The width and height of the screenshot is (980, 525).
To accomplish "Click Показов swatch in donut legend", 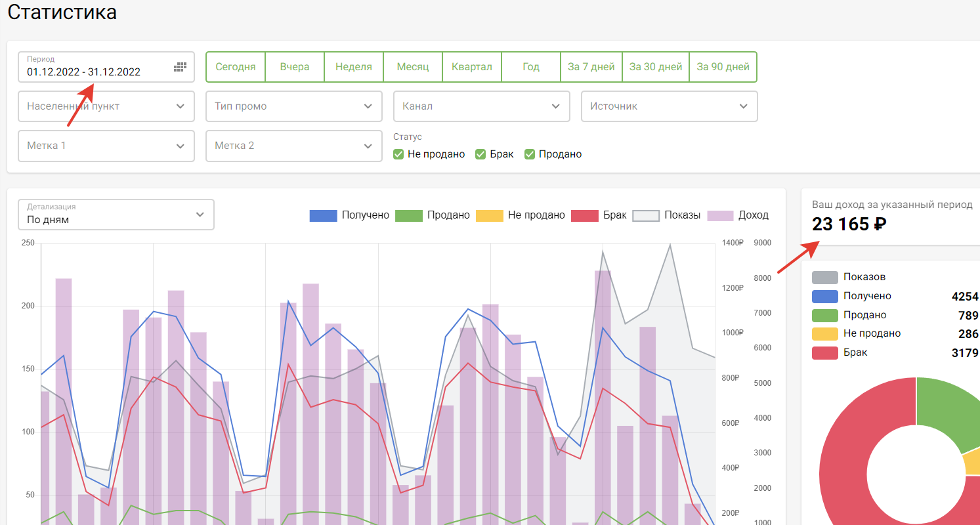I will click(x=825, y=278).
